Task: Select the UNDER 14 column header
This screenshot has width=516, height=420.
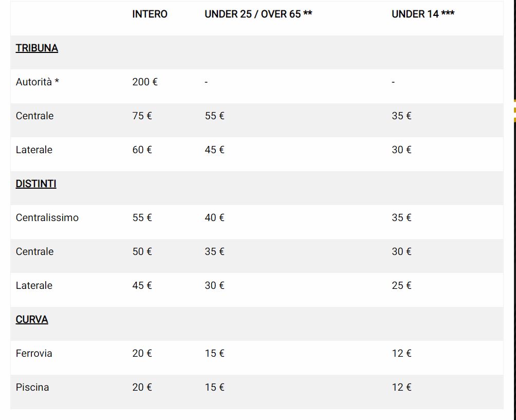Action: tap(423, 14)
